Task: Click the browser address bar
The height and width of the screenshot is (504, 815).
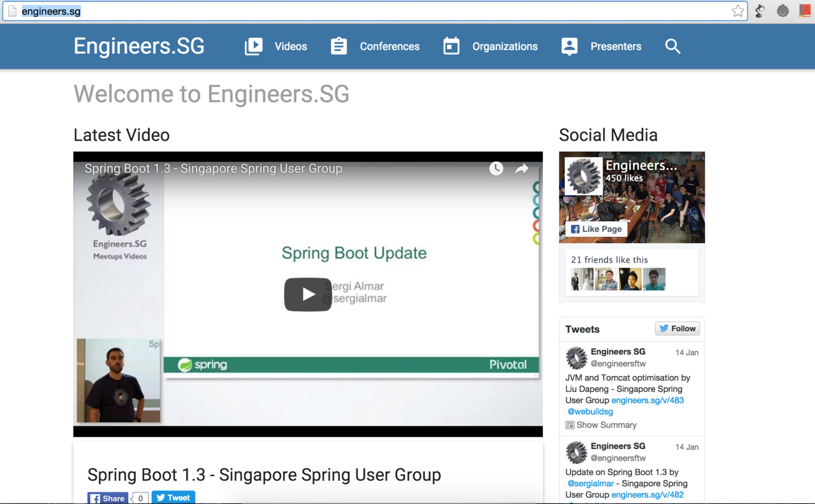Action: [375, 11]
